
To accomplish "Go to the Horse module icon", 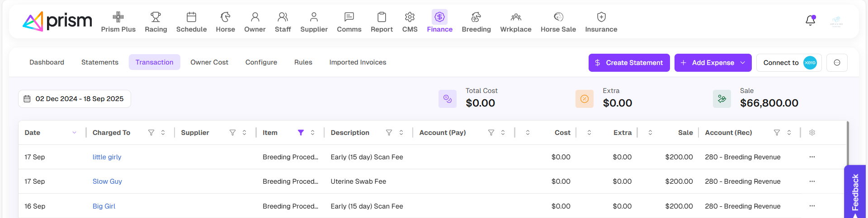I will tap(225, 17).
